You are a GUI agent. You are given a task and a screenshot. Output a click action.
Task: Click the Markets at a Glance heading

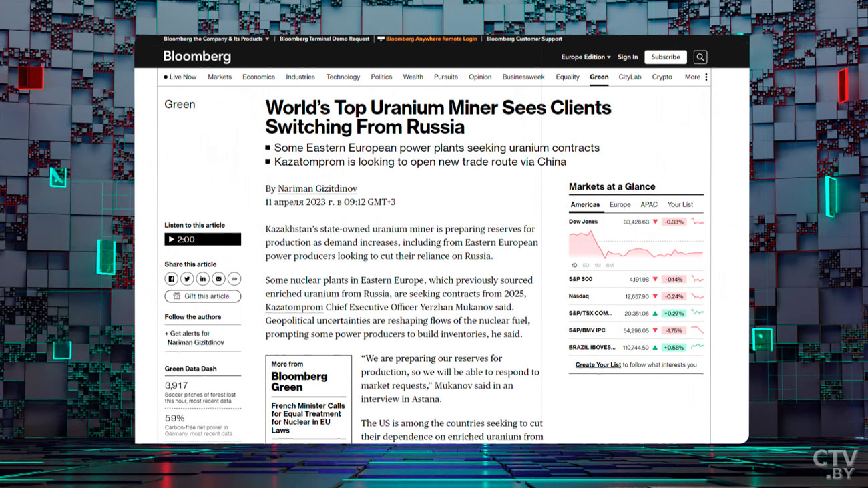[612, 187]
